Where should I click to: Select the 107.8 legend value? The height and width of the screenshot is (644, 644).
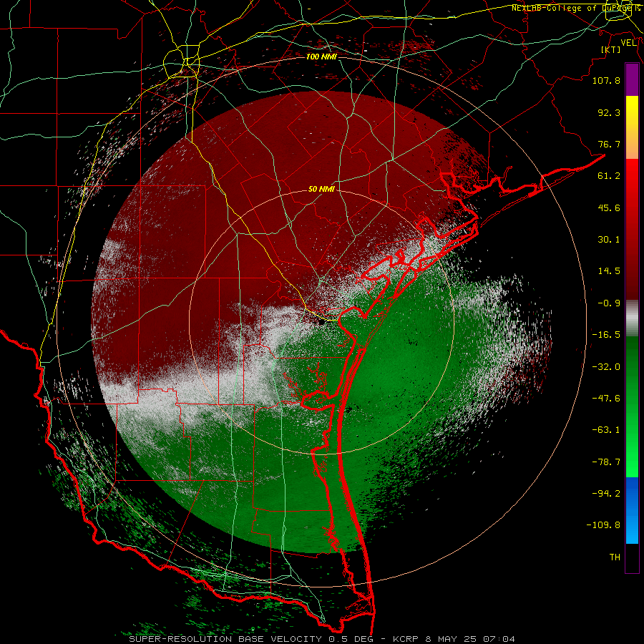(x=606, y=80)
